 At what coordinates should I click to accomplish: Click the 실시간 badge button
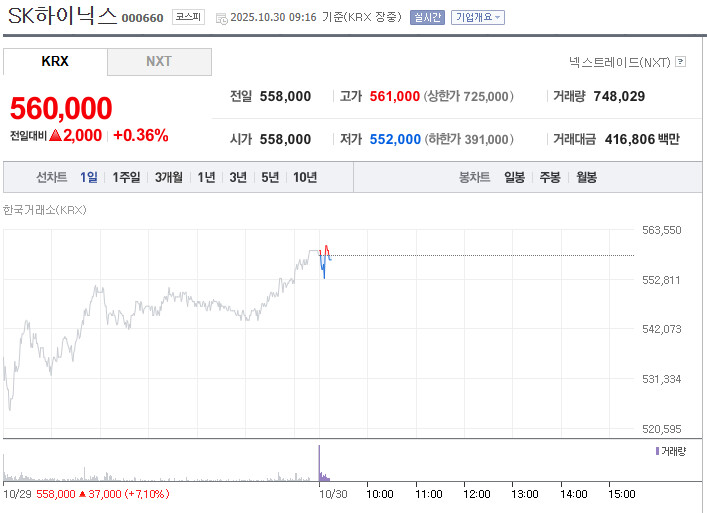coord(427,18)
